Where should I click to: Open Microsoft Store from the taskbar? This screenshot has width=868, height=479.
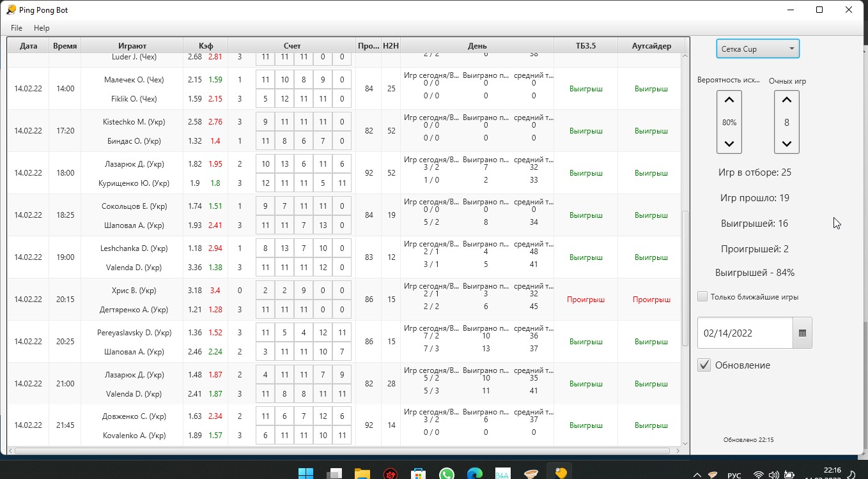(418, 474)
